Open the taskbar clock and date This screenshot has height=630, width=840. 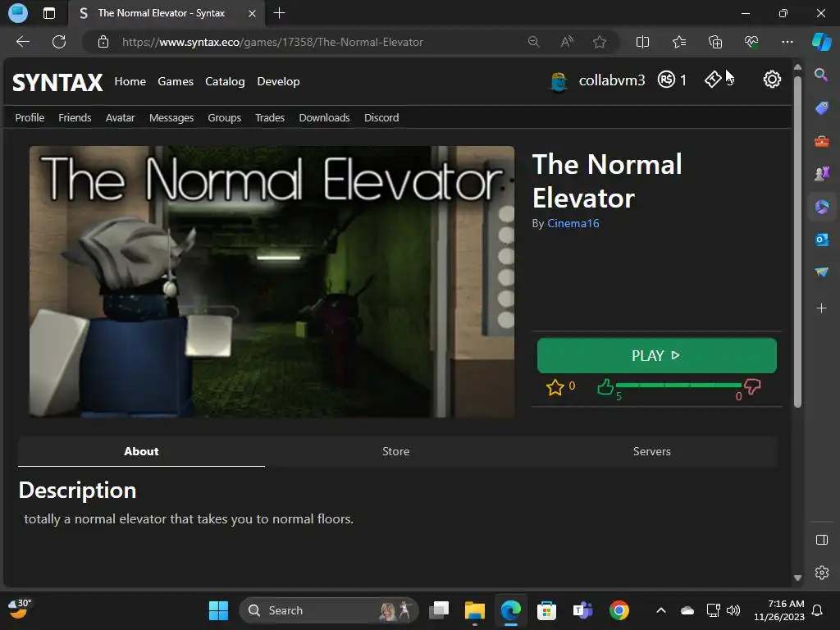pos(779,610)
